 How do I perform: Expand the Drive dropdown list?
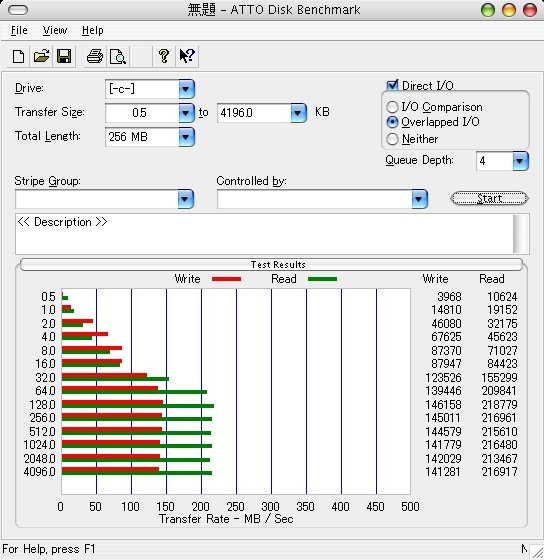(x=186, y=89)
